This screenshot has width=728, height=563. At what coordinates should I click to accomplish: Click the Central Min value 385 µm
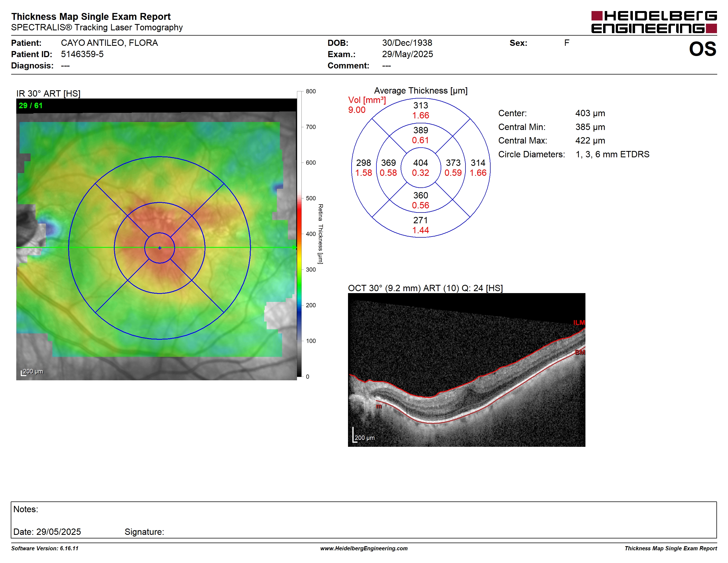[x=590, y=127]
